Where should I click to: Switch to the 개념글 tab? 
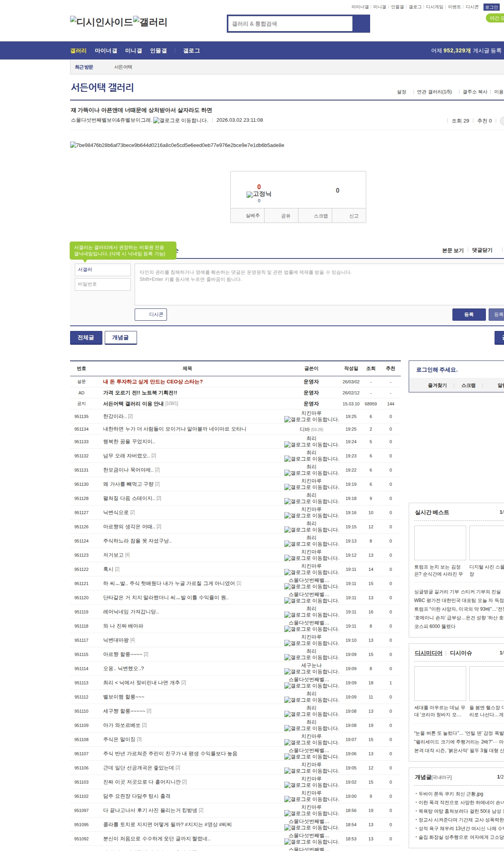[x=120, y=338]
